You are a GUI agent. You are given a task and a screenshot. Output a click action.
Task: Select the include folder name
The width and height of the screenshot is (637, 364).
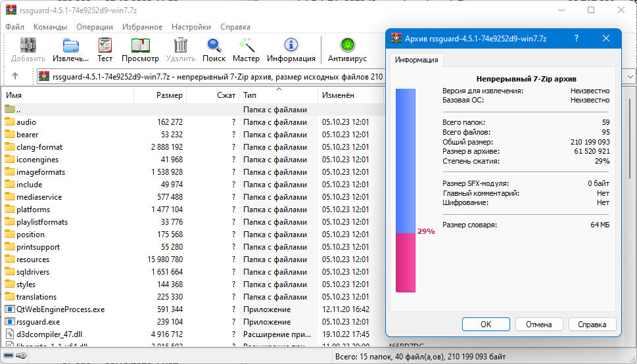[x=29, y=185]
